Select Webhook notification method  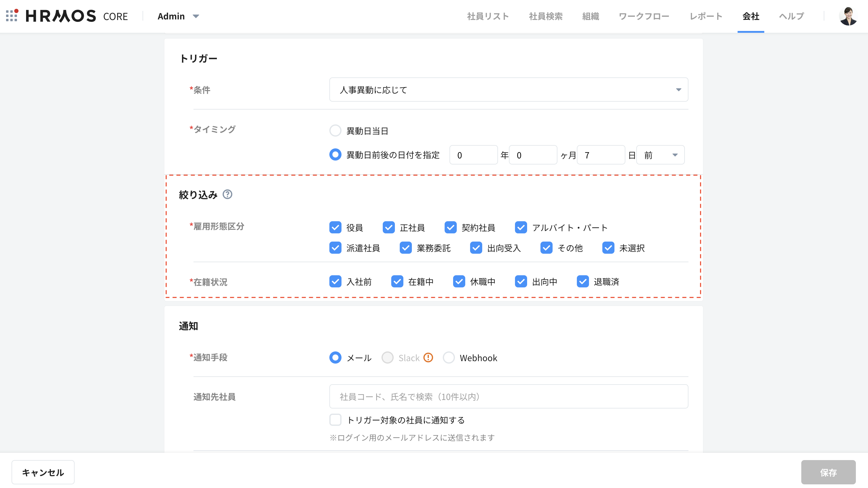coord(449,358)
